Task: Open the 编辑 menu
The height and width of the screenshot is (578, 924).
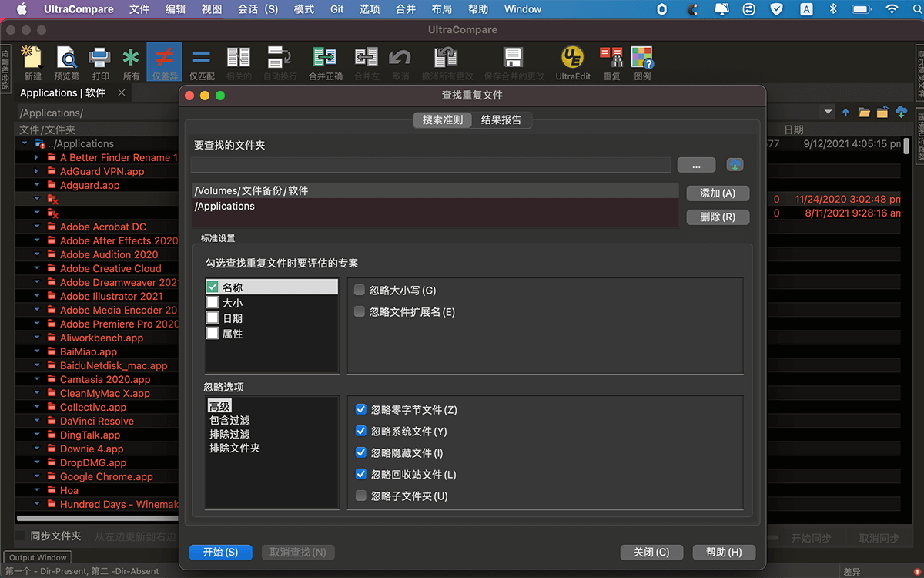Action: click(x=176, y=9)
